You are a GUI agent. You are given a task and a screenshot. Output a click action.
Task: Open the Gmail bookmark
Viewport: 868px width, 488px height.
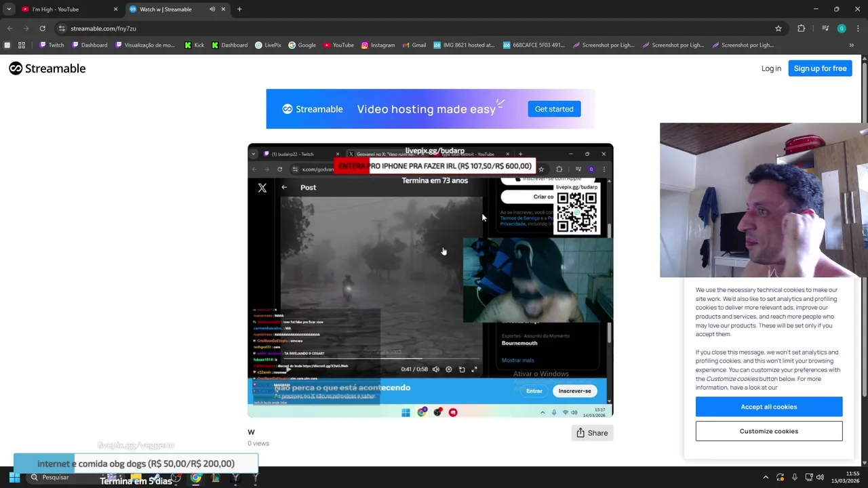coord(414,45)
